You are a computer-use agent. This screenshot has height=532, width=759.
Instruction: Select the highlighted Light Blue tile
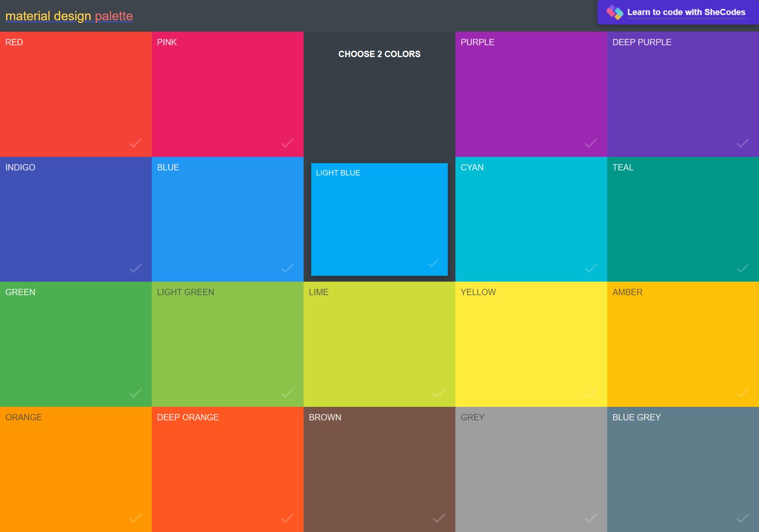coord(379,219)
